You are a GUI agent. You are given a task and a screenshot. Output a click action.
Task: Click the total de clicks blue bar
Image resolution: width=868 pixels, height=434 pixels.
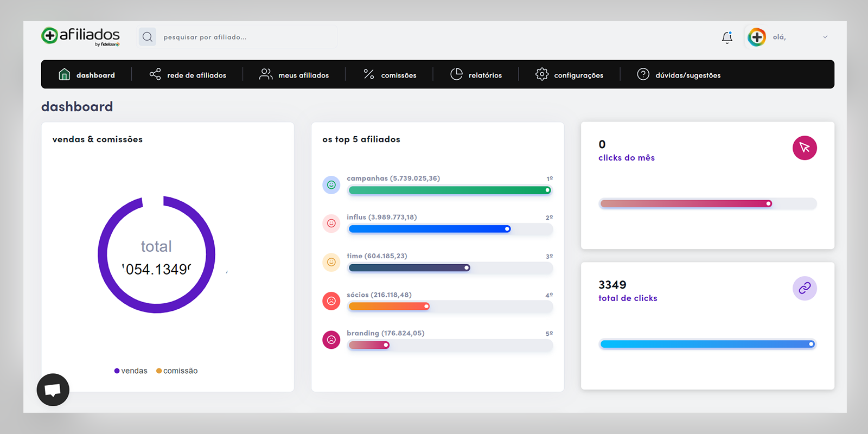click(x=707, y=344)
